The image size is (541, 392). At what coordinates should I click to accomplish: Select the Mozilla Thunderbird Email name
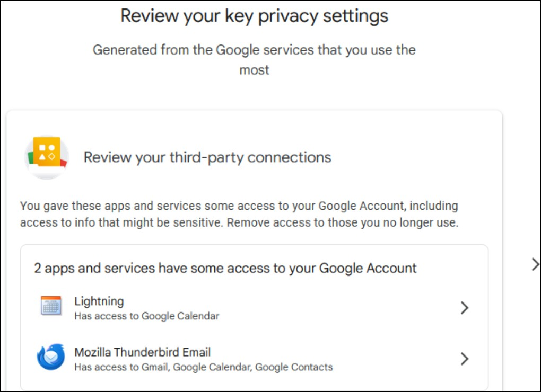(x=142, y=352)
